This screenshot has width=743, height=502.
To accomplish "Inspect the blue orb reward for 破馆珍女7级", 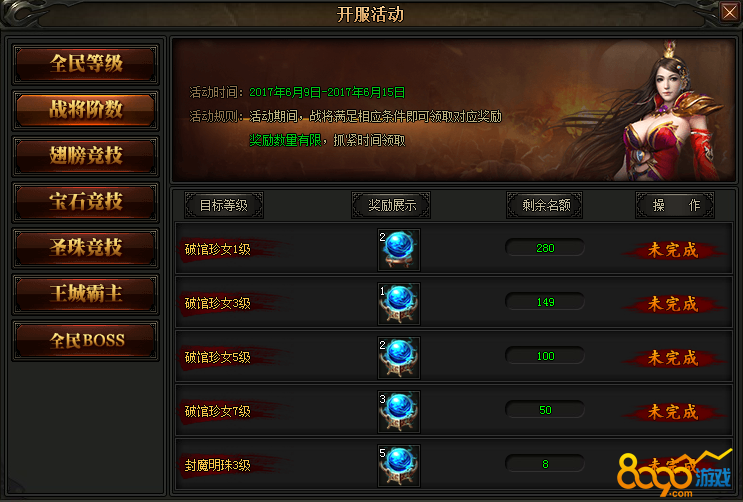I will click(x=399, y=412).
